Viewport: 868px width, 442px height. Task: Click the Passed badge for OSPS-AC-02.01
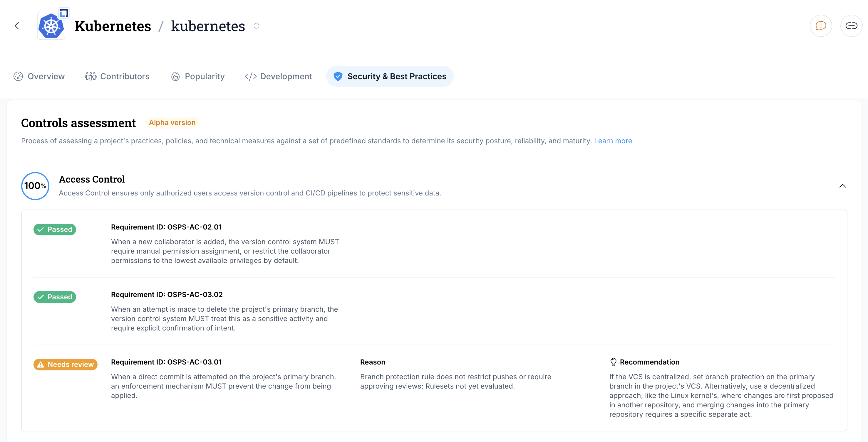pos(55,229)
